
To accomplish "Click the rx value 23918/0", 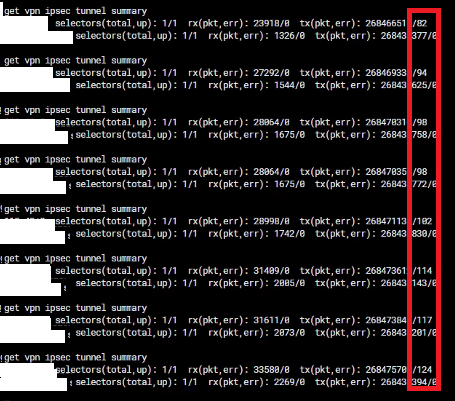I will point(271,23).
